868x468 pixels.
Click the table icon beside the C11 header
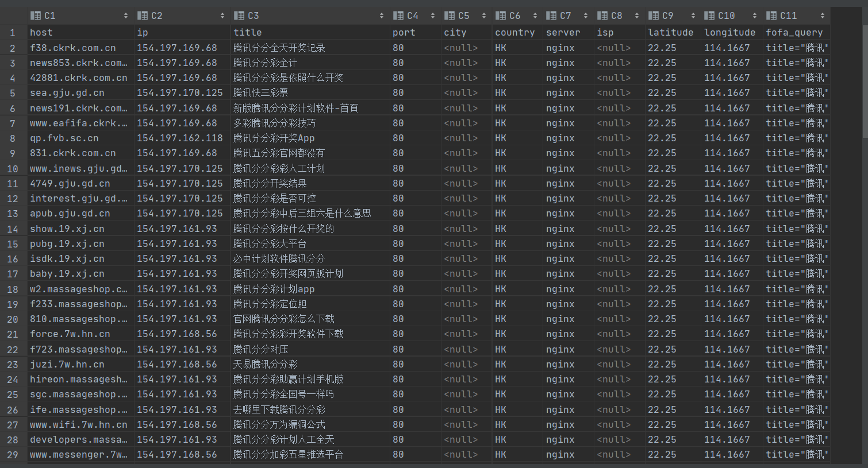pyautogui.click(x=769, y=15)
